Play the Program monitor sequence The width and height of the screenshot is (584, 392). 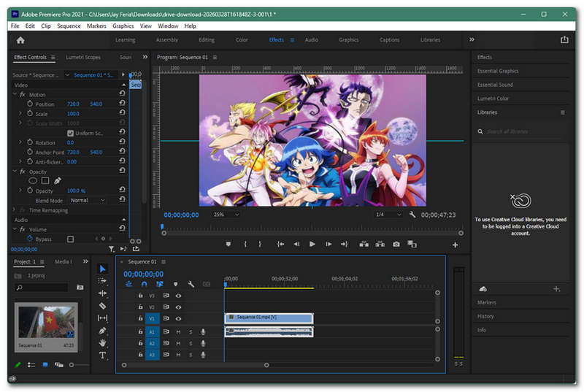tap(312, 245)
